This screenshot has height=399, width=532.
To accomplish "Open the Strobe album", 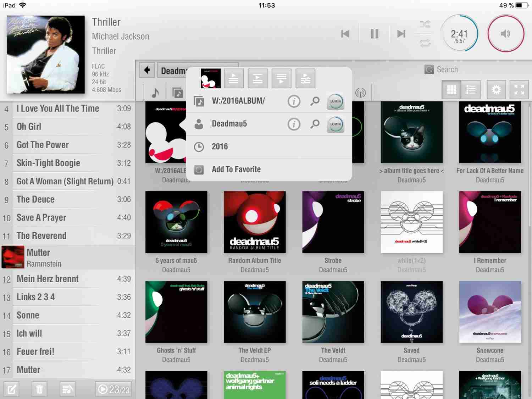I will tap(333, 222).
